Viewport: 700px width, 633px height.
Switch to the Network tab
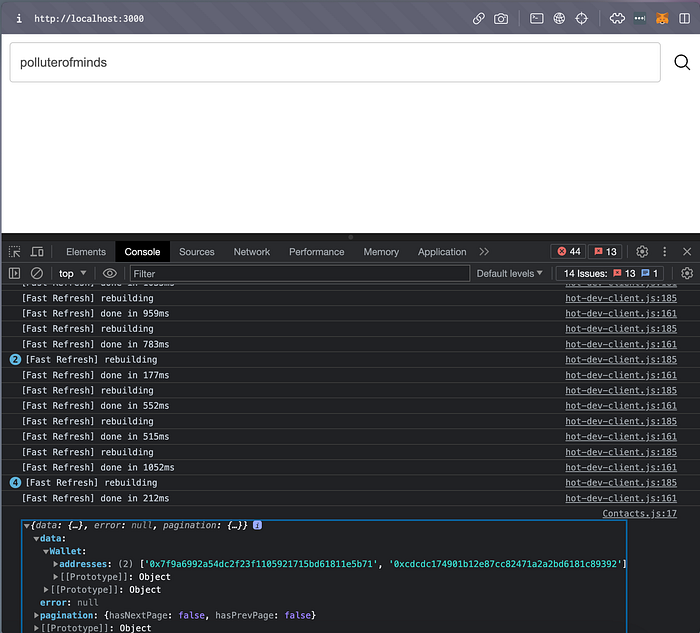tap(252, 252)
